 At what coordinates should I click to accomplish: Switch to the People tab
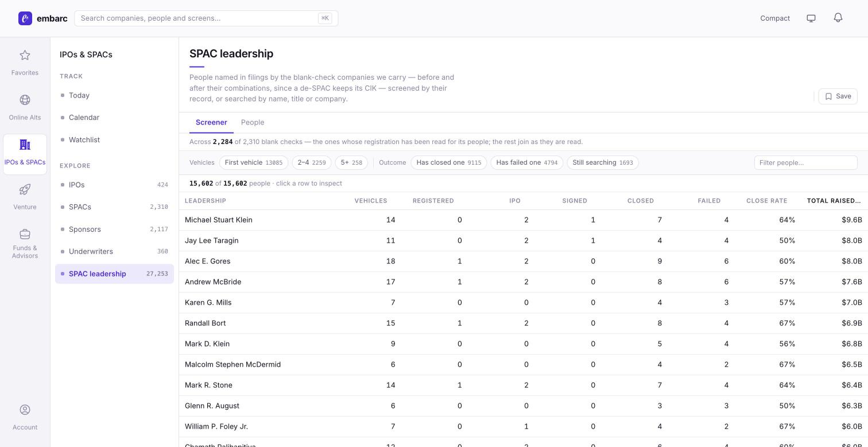[x=253, y=122]
